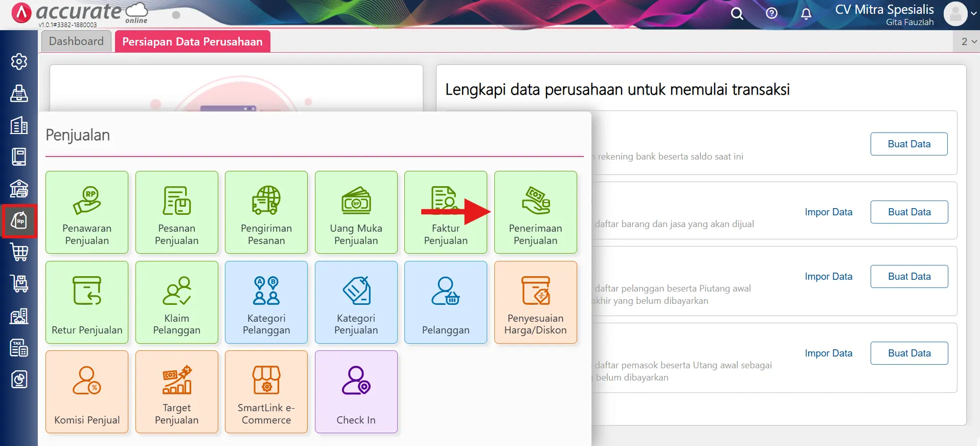
Task: Expand the open tabs counter dropdown
Action: point(968,41)
